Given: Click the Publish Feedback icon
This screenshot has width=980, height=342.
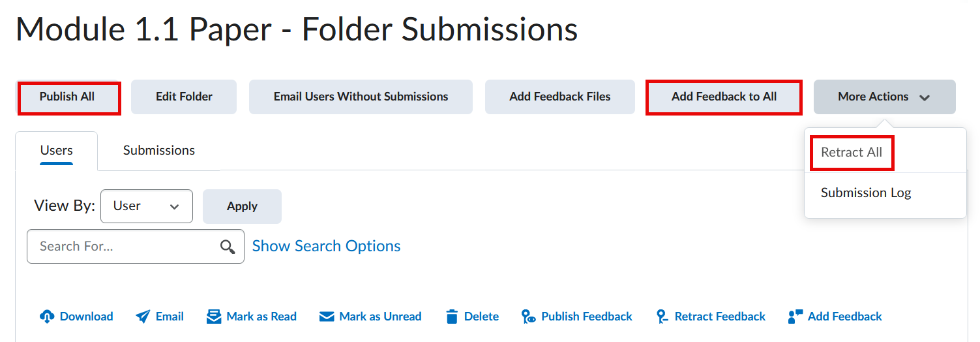Looking at the screenshot, I should pos(529,317).
